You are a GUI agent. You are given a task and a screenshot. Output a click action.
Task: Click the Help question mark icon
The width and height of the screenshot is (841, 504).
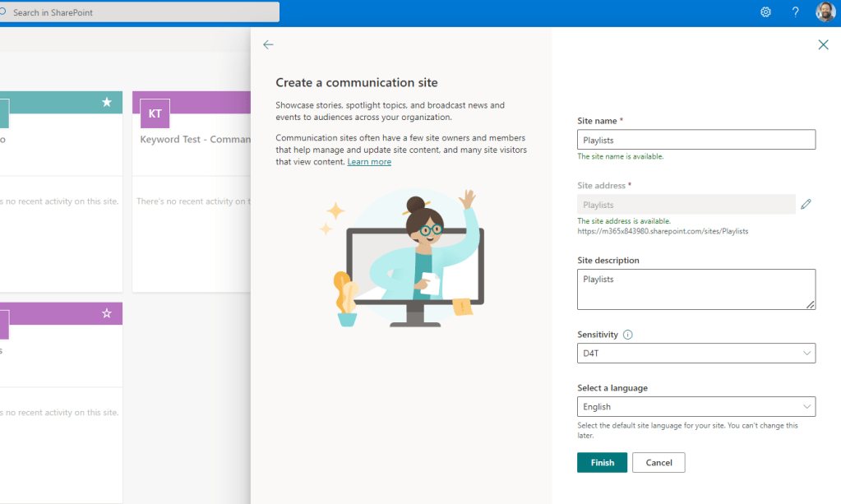click(795, 12)
